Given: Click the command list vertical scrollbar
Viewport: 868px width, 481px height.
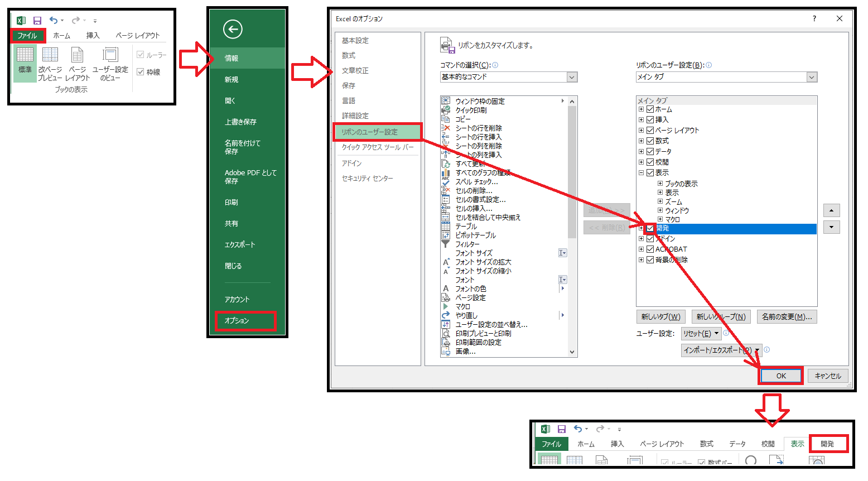Looking at the screenshot, I should 572,227.
